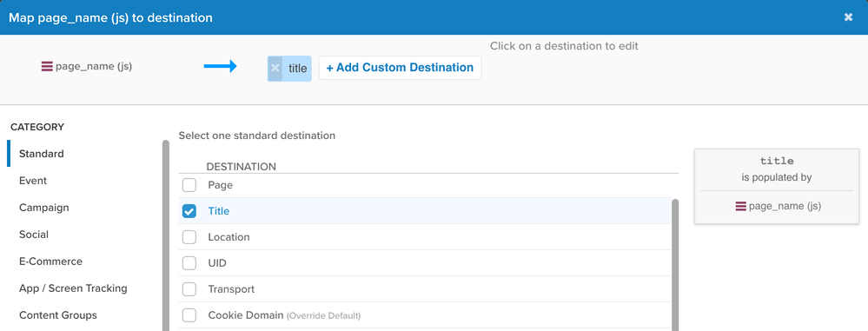The width and height of the screenshot is (868, 331).
Task: Click the category list scrollbar
Action: click(x=165, y=235)
